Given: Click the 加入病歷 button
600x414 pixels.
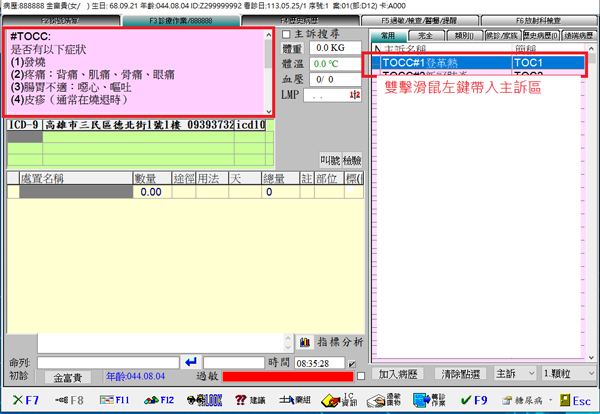Looking at the screenshot, I should coord(399,373).
